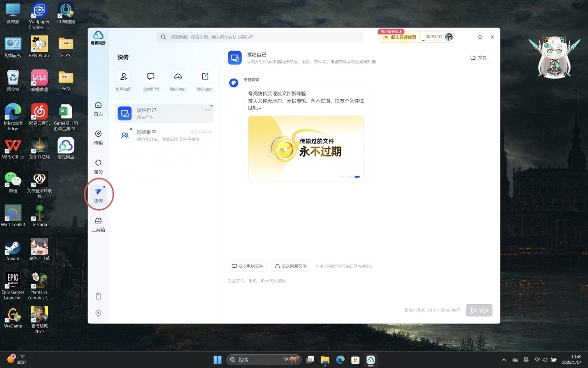588x368 pixels.
Task: Click the 夸克网盘 cloud logo
Action: 98,38
